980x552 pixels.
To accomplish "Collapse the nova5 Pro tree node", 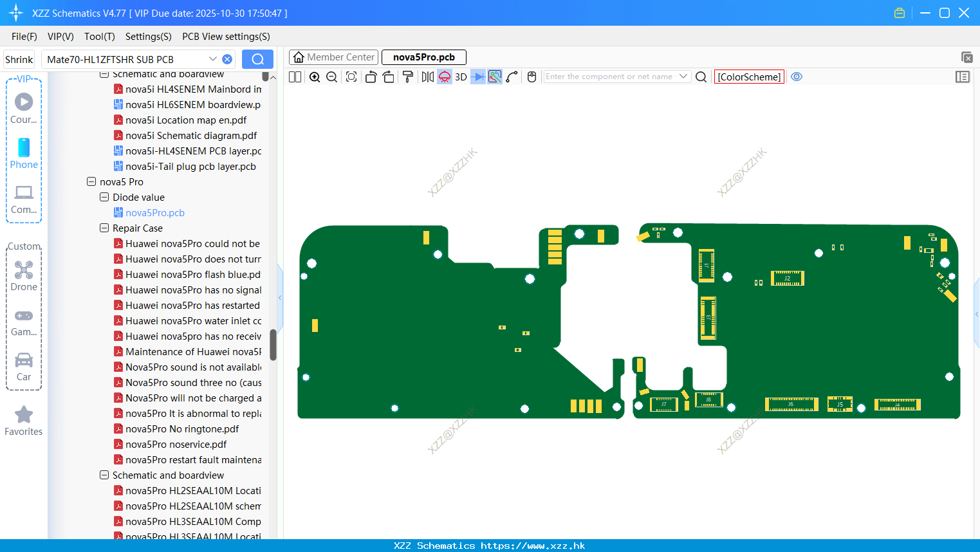I will click(91, 182).
